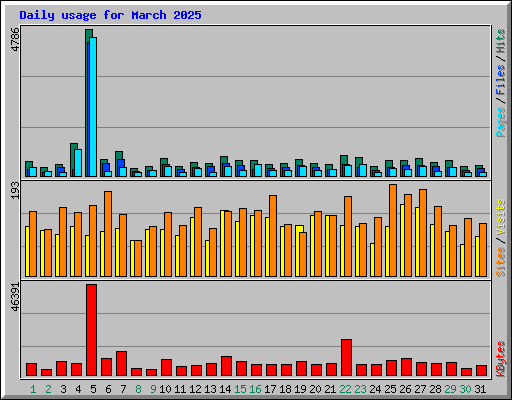Click the 'Hits' legend label

pyautogui.click(x=501, y=41)
